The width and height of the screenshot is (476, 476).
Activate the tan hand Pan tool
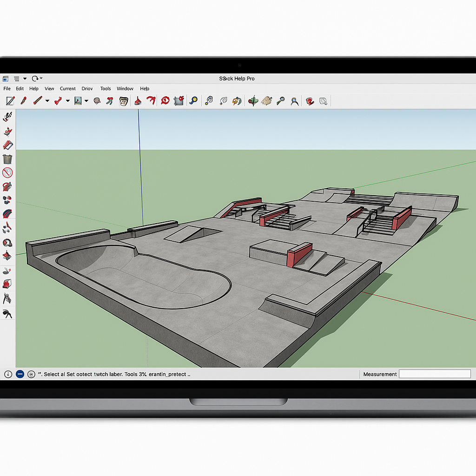click(x=266, y=101)
